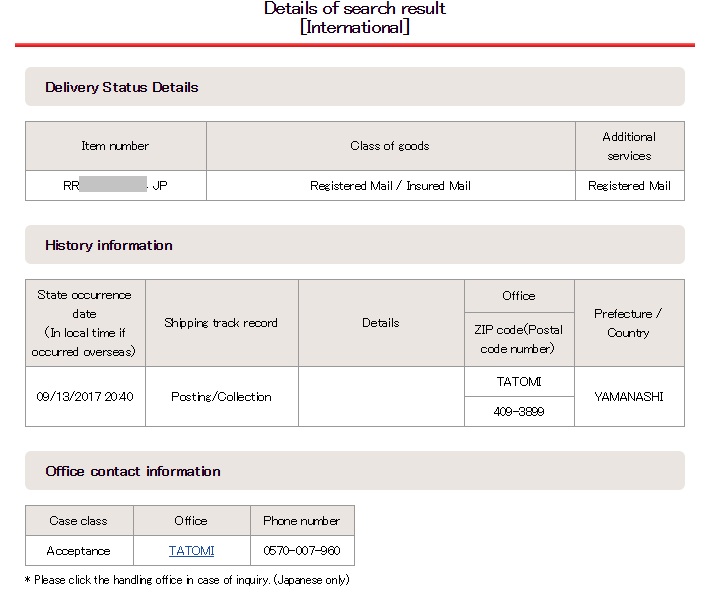The height and width of the screenshot is (593, 714).
Task: Open the TATOMI office link
Action: [191, 551]
